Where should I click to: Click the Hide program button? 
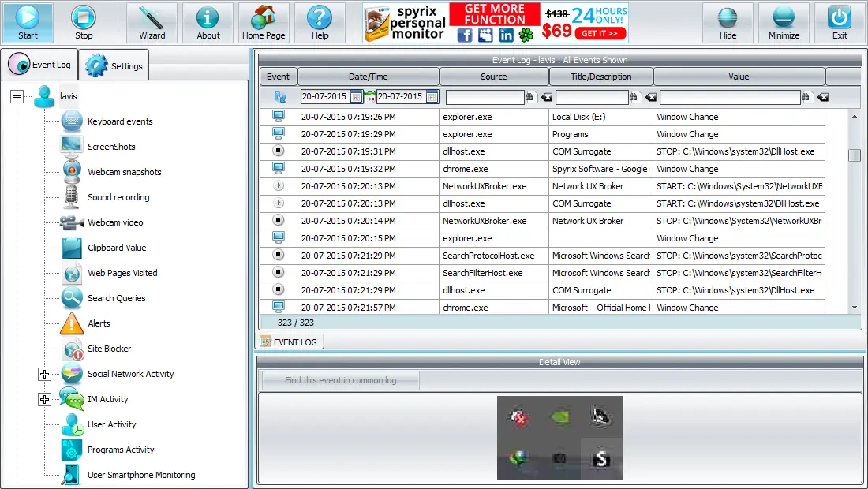tap(728, 23)
